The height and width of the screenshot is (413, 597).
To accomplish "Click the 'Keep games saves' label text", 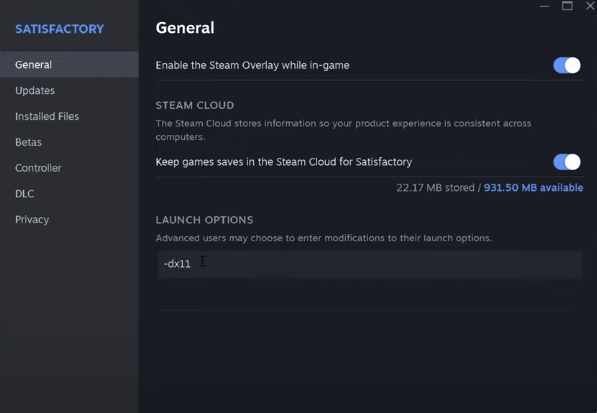I will pyautogui.click(x=284, y=162).
